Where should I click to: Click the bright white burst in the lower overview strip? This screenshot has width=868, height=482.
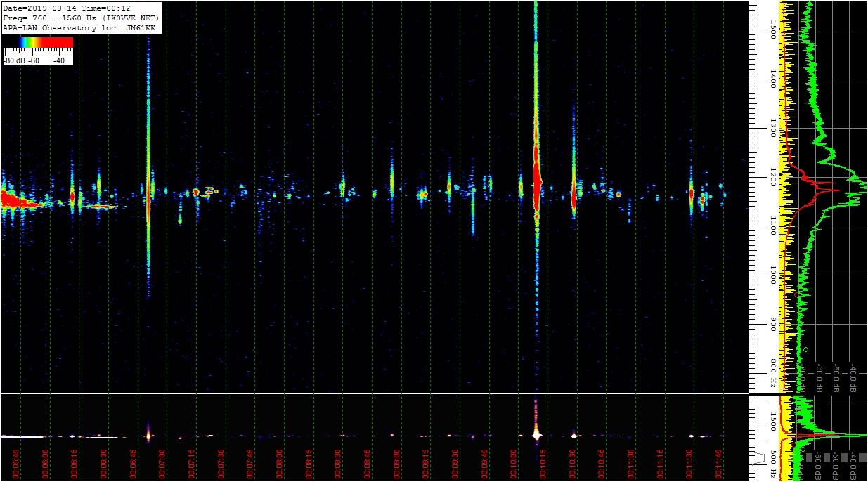tap(537, 435)
